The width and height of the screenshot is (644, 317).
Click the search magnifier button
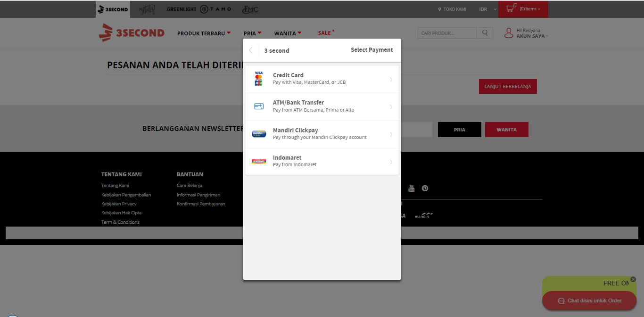[485, 33]
